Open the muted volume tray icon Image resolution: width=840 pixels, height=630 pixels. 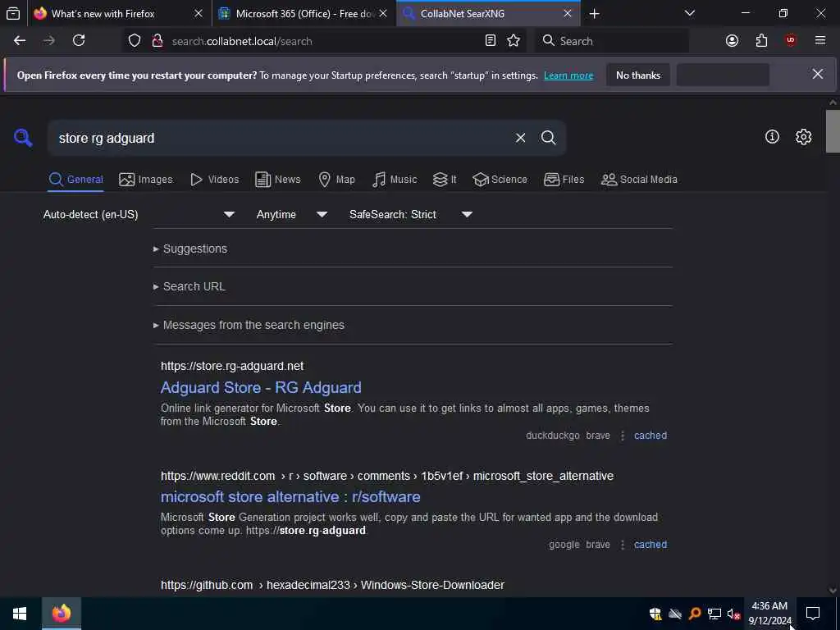(x=733, y=614)
